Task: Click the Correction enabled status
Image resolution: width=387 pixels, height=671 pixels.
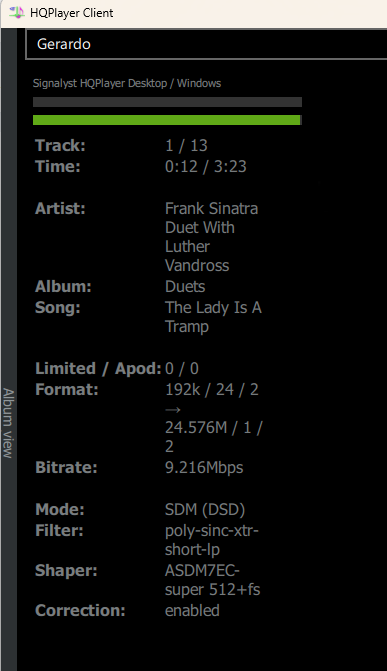Action: pyautogui.click(x=192, y=610)
